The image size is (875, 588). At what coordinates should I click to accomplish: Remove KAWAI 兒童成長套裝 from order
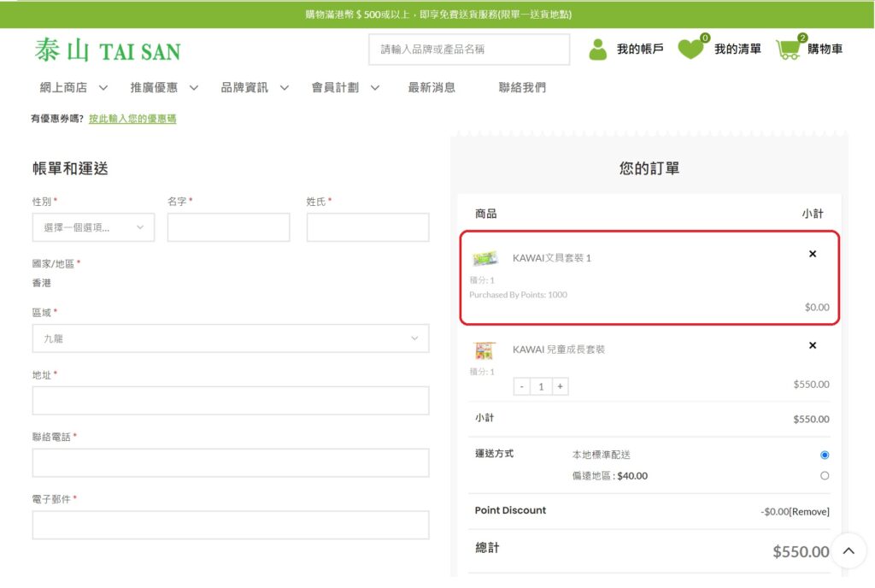[813, 345]
